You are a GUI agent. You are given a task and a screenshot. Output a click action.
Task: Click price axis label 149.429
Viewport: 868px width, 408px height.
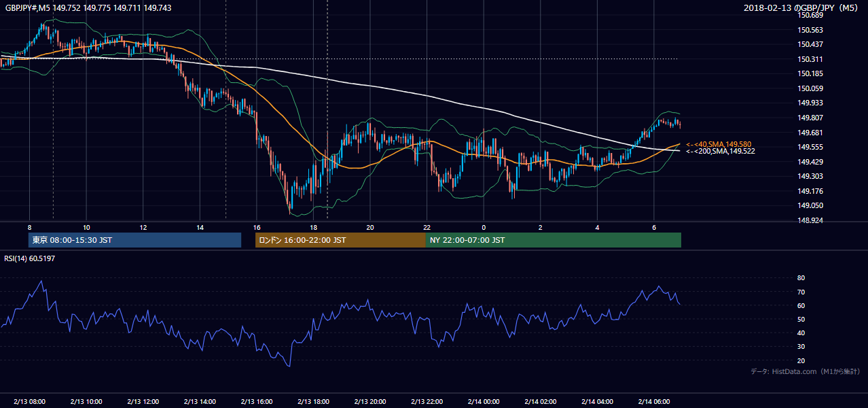coord(811,162)
